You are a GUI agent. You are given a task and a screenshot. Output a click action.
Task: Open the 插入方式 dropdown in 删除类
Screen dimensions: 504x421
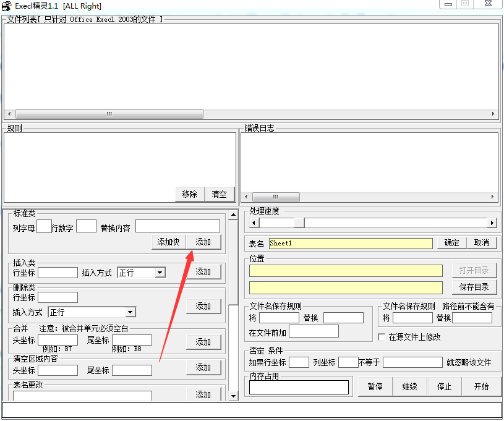130,312
